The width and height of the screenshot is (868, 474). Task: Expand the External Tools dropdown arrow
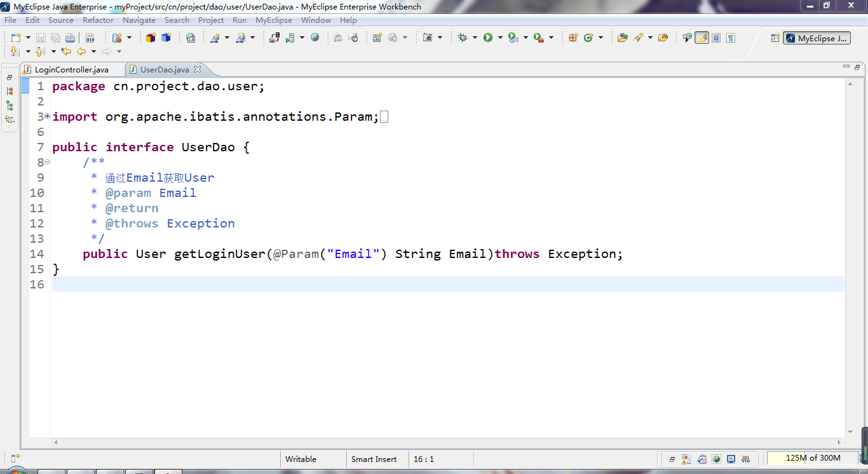click(551, 38)
